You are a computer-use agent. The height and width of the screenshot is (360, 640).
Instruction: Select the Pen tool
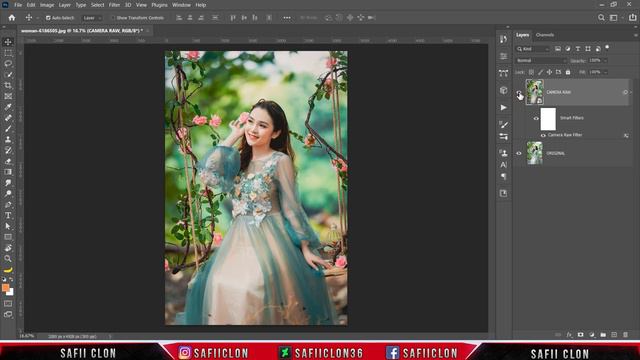coord(8,204)
